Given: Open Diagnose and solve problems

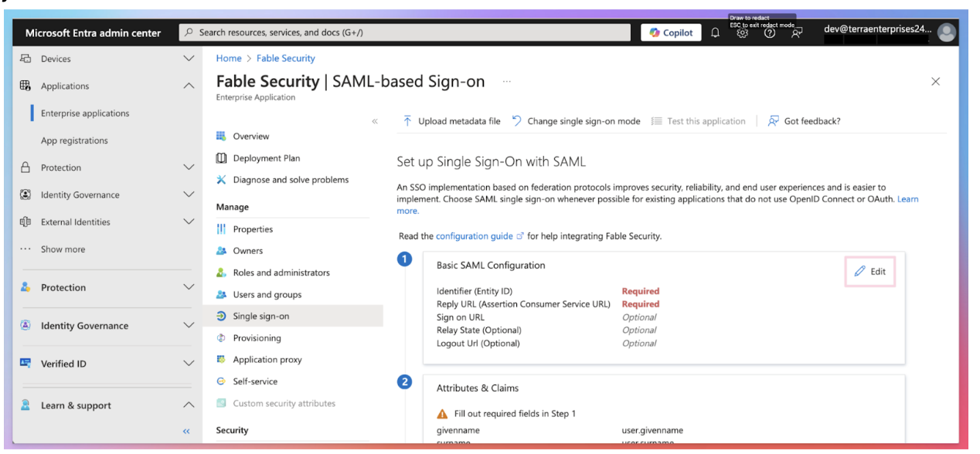Looking at the screenshot, I should coord(291,180).
